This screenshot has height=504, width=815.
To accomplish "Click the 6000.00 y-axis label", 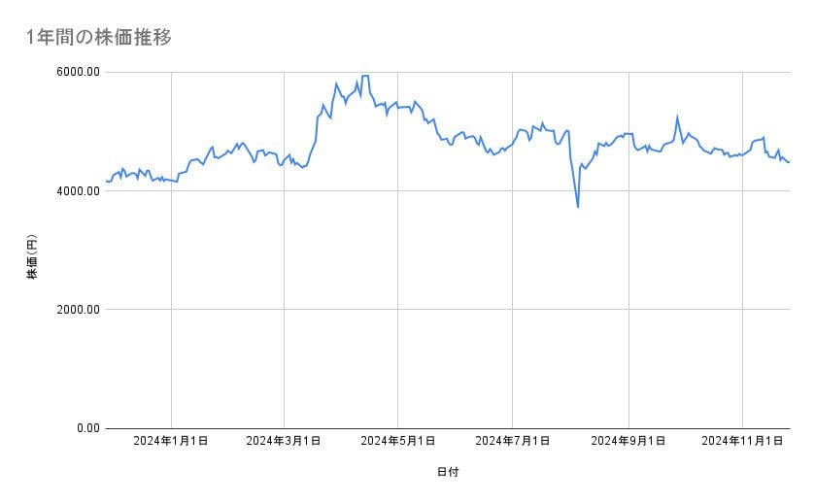I will [79, 72].
